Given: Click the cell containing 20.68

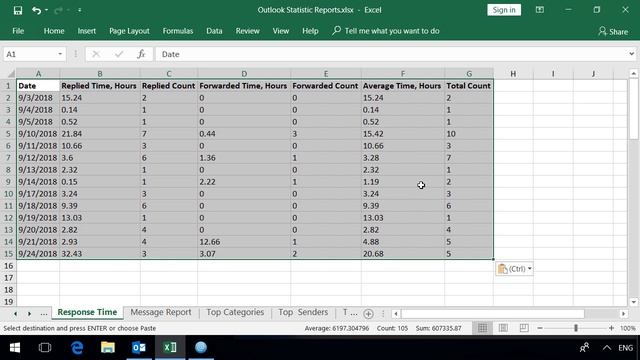Looking at the screenshot, I should coord(402,254).
